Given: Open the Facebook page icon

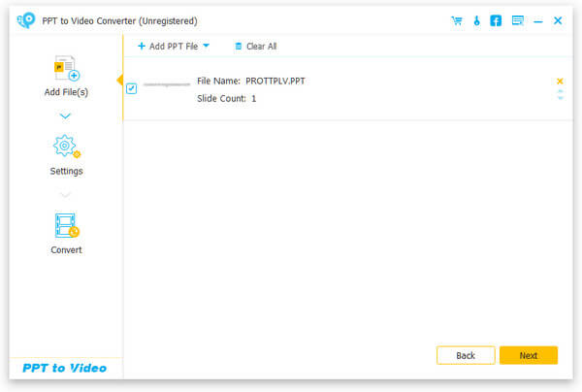Looking at the screenshot, I should (496, 20).
